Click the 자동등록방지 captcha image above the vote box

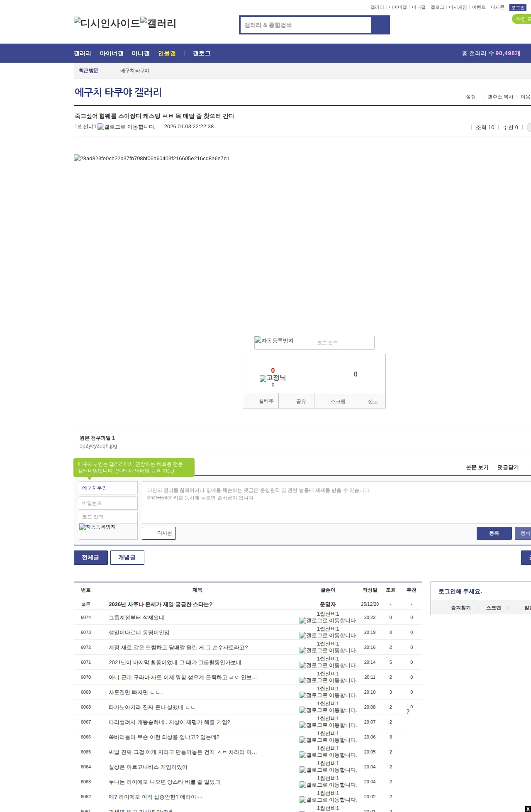point(274,341)
